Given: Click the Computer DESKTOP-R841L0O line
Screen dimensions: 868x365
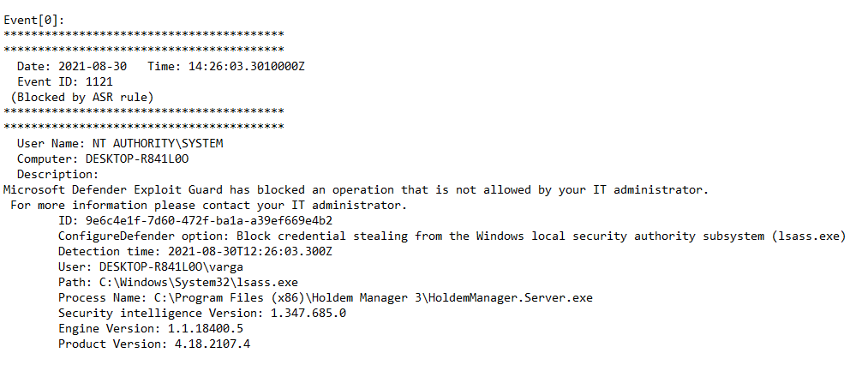Looking at the screenshot, I should coord(103,159).
